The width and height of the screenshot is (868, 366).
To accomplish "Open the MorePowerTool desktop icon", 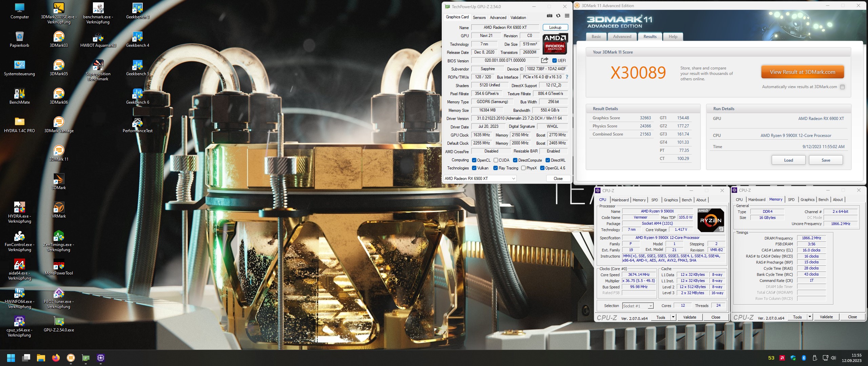I will point(59,267).
